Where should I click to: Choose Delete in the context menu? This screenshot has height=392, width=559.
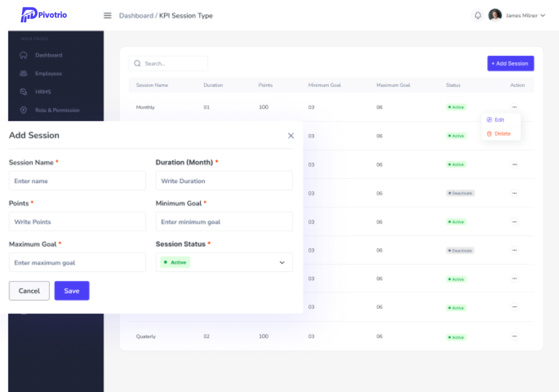point(502,134)
